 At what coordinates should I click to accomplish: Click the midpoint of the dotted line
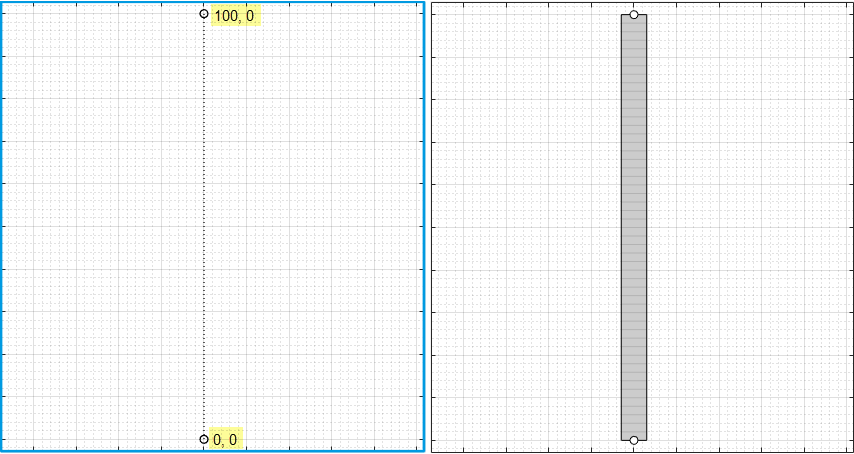pyautogui.click(x=204, y=227)
